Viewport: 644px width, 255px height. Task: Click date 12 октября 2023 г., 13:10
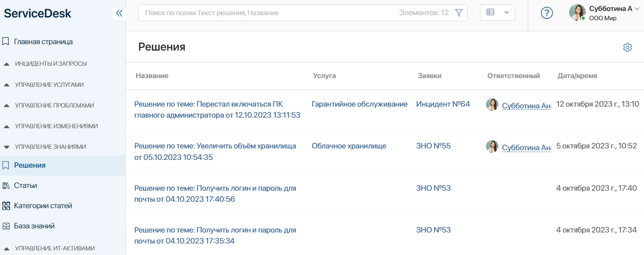tap(598, 104)
